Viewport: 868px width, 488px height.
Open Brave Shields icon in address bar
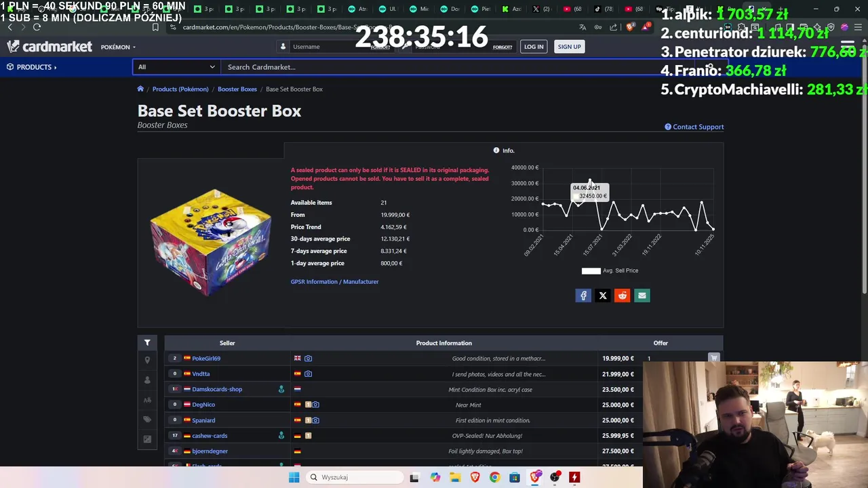630,27
